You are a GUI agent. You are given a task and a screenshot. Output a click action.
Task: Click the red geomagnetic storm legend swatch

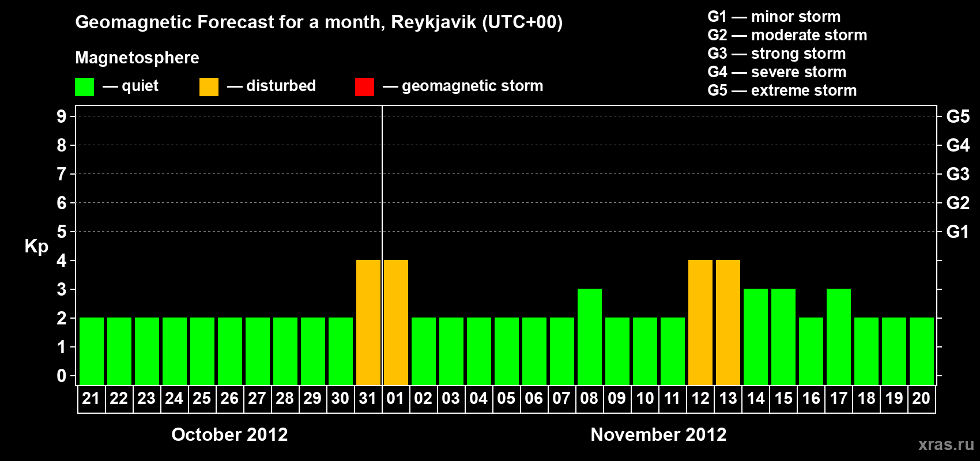point(364,87)
